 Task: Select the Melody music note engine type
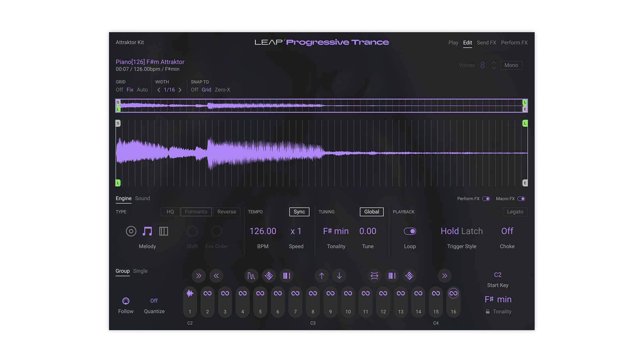pos(147,231)
